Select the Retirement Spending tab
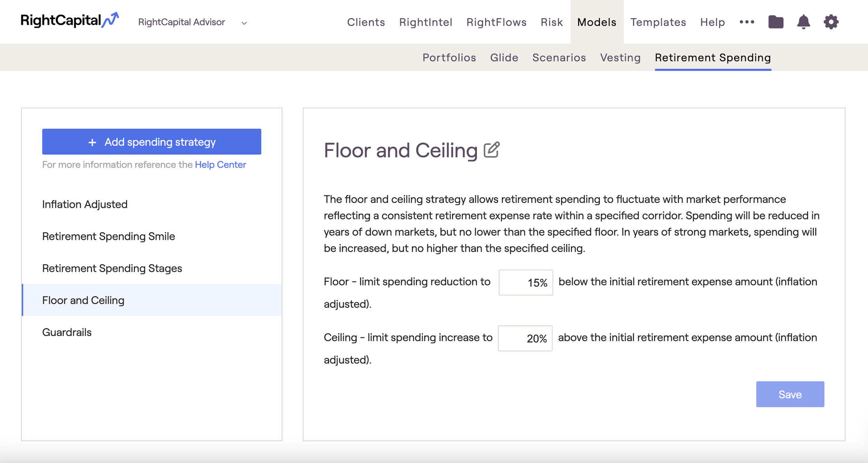868x463 pixels. coord(713,57)
